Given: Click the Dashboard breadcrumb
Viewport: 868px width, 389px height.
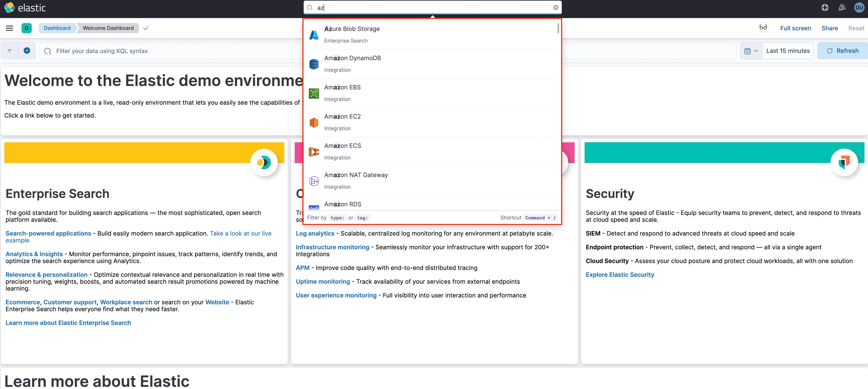Looking at the screenshot, I should click(x=57, y=28).
